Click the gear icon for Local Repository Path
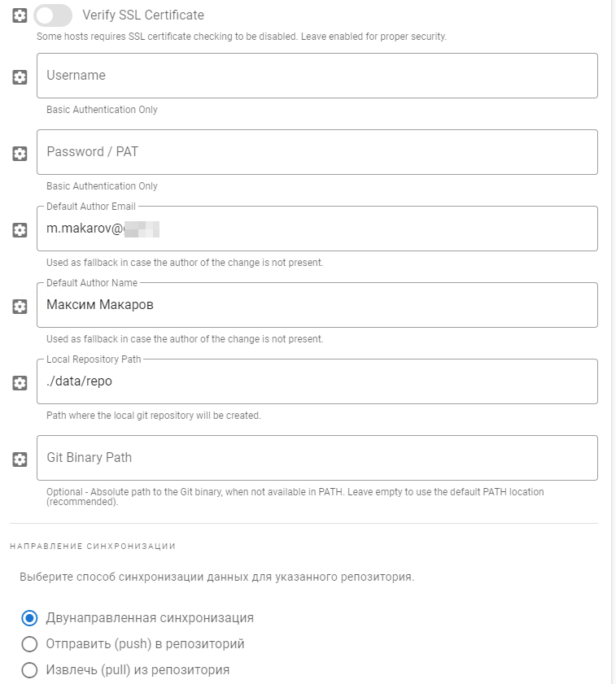616x684 pixels. click(20, 383)
